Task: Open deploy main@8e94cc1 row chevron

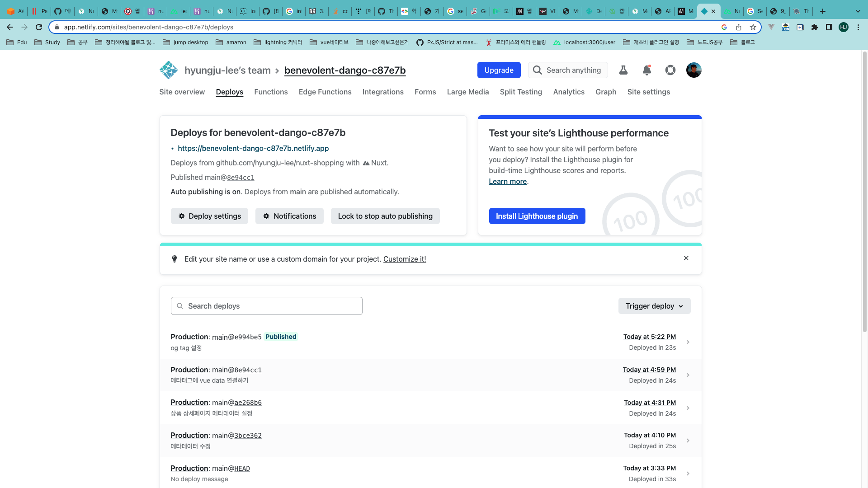Action: (x=688, y=375)
